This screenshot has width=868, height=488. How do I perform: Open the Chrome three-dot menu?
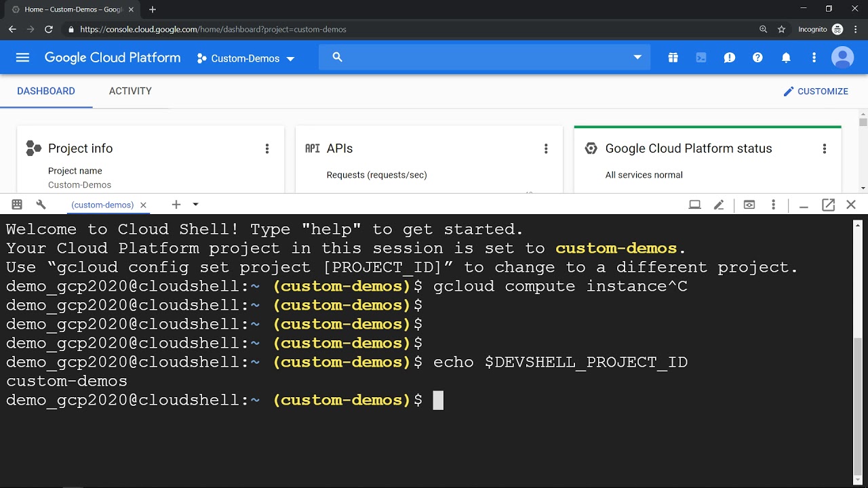(x=856, y=29)
